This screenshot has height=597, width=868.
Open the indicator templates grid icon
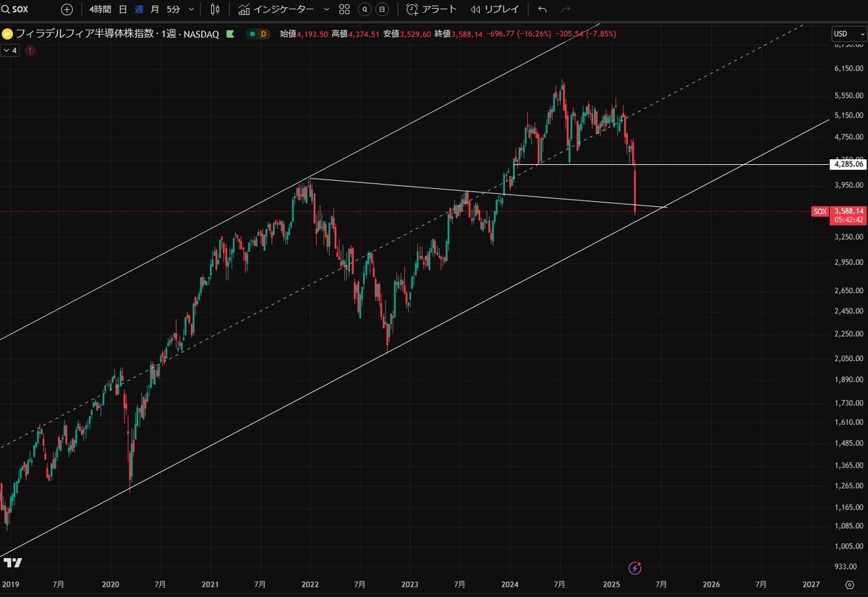344,9
